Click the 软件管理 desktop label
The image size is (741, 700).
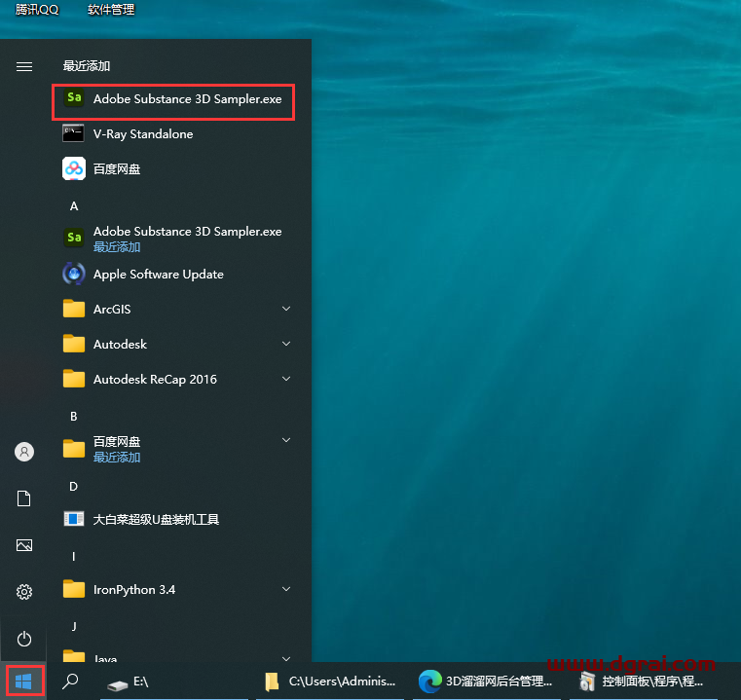[111, 10]
